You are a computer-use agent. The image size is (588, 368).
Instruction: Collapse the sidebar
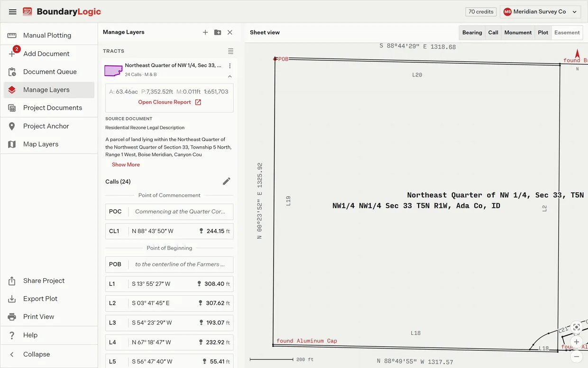[x=49, y=354]
